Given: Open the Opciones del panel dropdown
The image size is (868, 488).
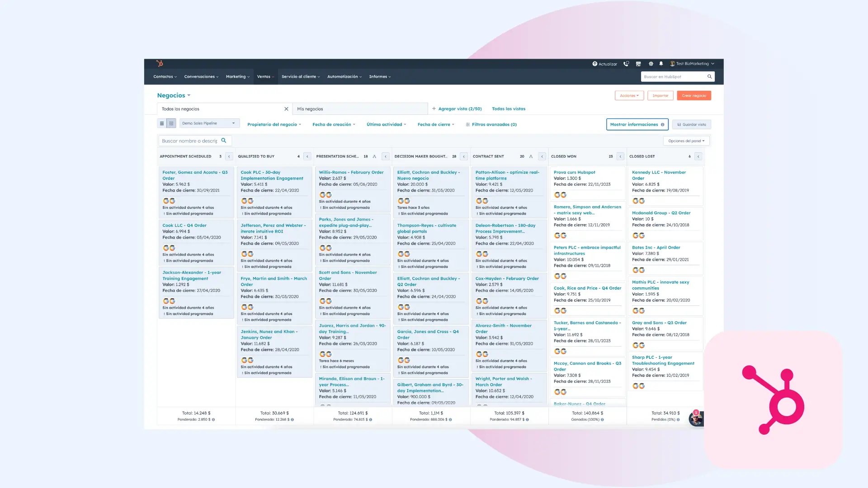Looking at the screenshot, I should [x=686, y=141].
